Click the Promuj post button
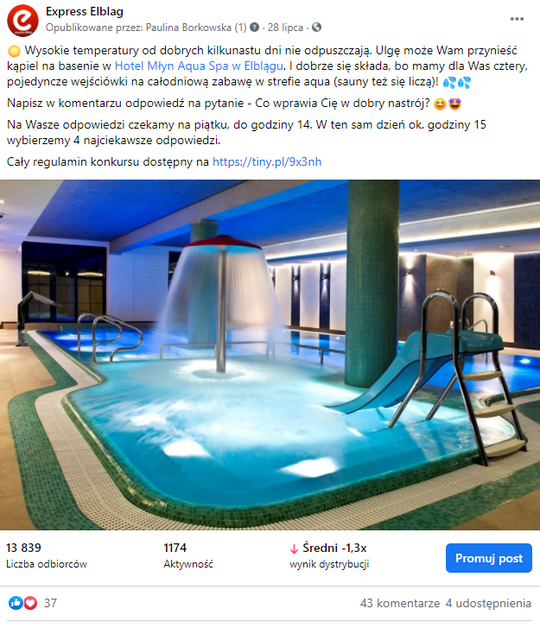540x627 pixels. (489, 558)
